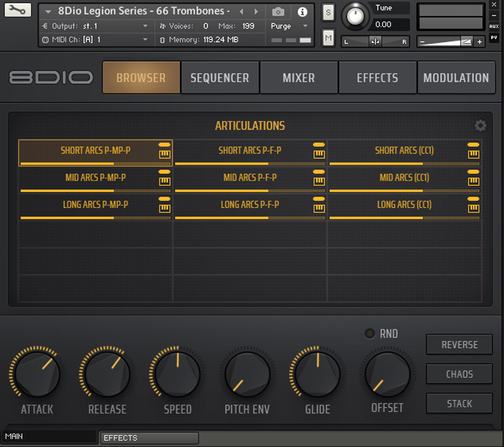Click the ATTACK knob
The image size is (504, 447).
tap(38, 374)
